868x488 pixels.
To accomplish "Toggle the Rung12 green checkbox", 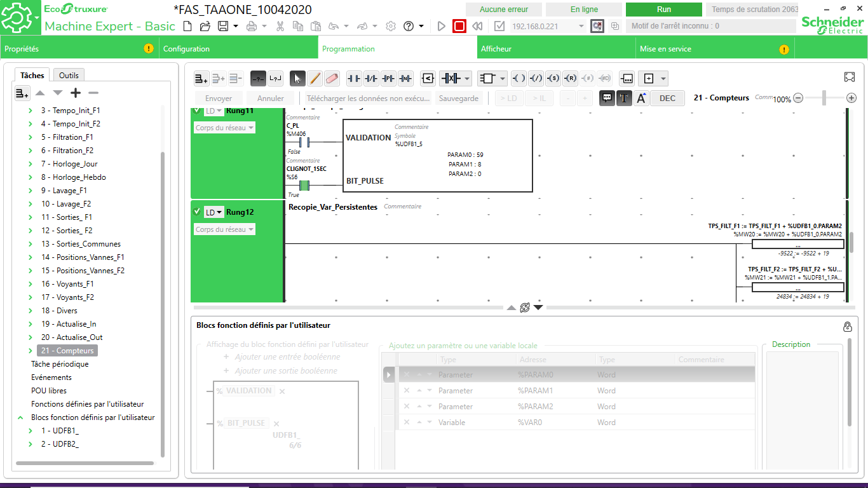I will 197,212.
